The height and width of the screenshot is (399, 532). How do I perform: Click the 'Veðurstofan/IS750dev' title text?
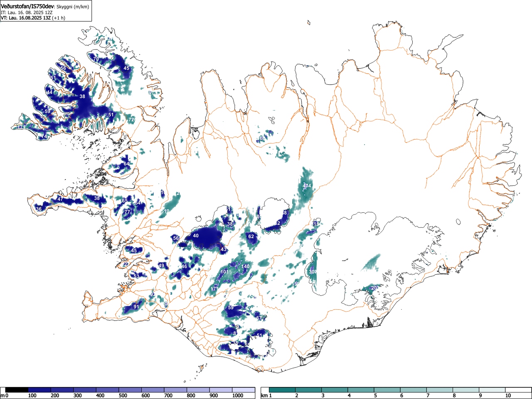[x=28, y=6]
